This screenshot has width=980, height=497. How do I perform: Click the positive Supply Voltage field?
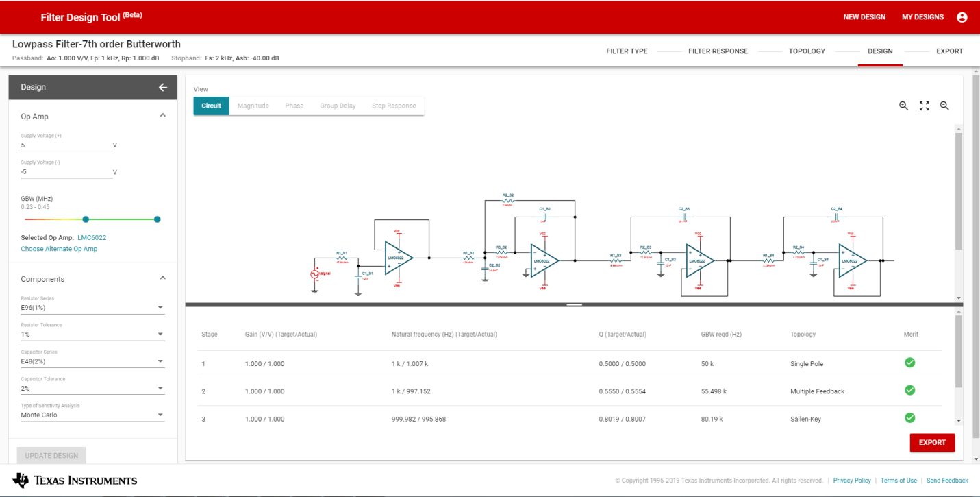tap(66, 145)
